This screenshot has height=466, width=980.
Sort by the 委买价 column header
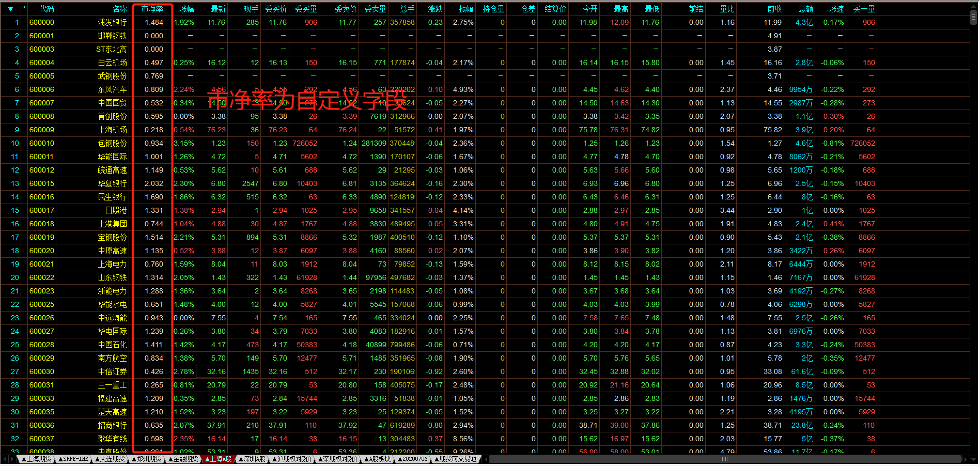[276, 9]
